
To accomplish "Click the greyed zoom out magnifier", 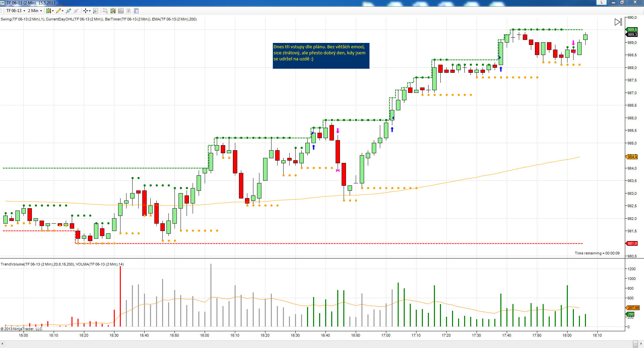I will coord(76,11).
